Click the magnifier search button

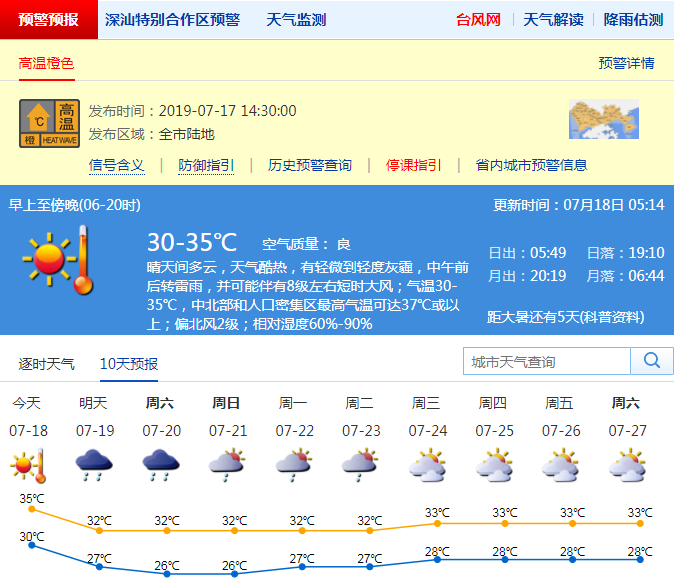coord(651,361)
